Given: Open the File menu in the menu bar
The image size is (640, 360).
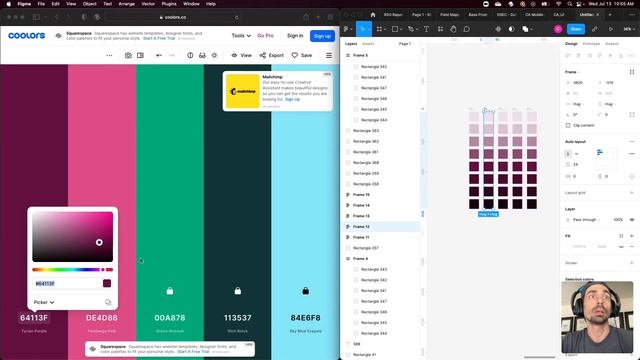Looking at the screenshot, I should (41, 4).
